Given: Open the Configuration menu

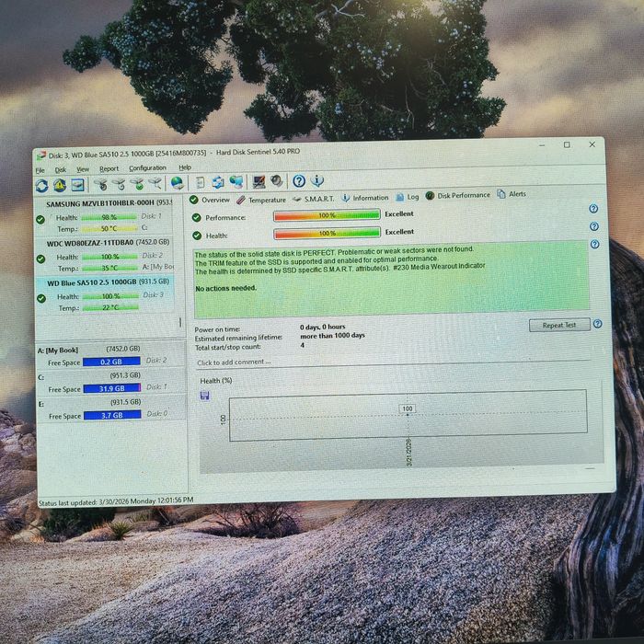Looking at the screenshot, I should 147,168.
